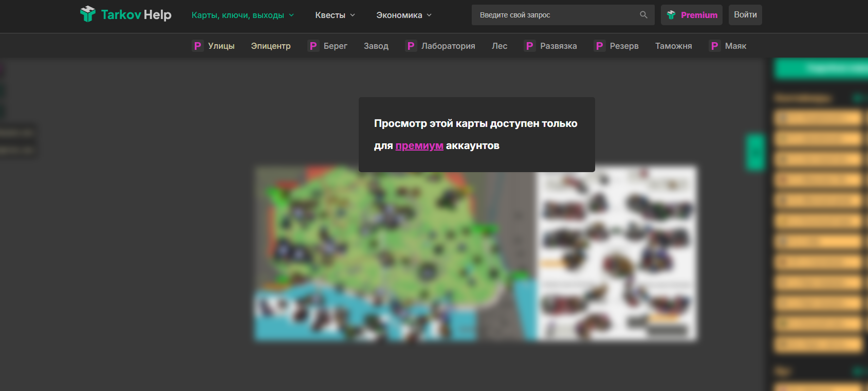868x391 pixels.
Task: Click the «Войти» login button
Action: tap(745, 15)
